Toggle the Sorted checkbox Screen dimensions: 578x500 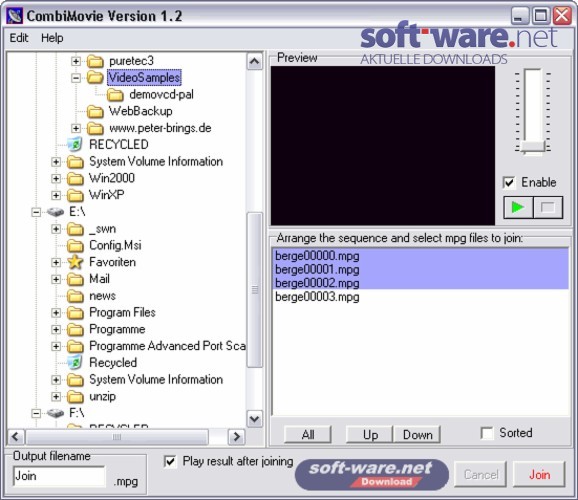pyautogui.click(x=487, y=433)
